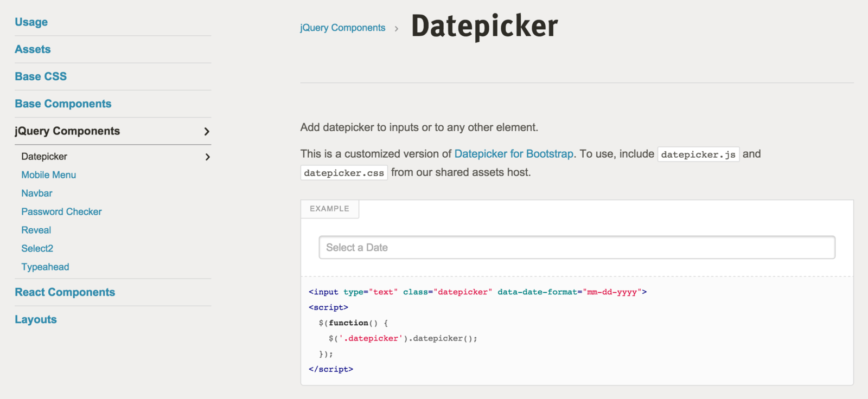The height and width of the screenshot is (399, 868).
Task: Open React Components section
Action: pyautogui.click(x=65, y=292)
